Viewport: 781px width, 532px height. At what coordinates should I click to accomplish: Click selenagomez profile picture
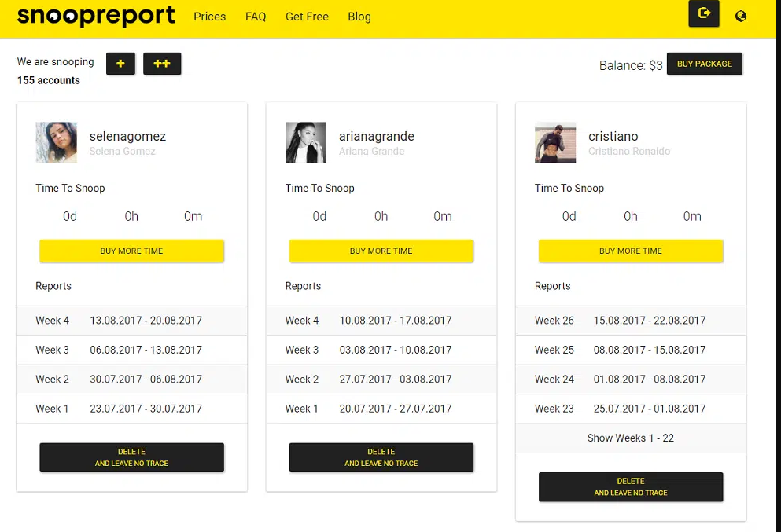57,142
